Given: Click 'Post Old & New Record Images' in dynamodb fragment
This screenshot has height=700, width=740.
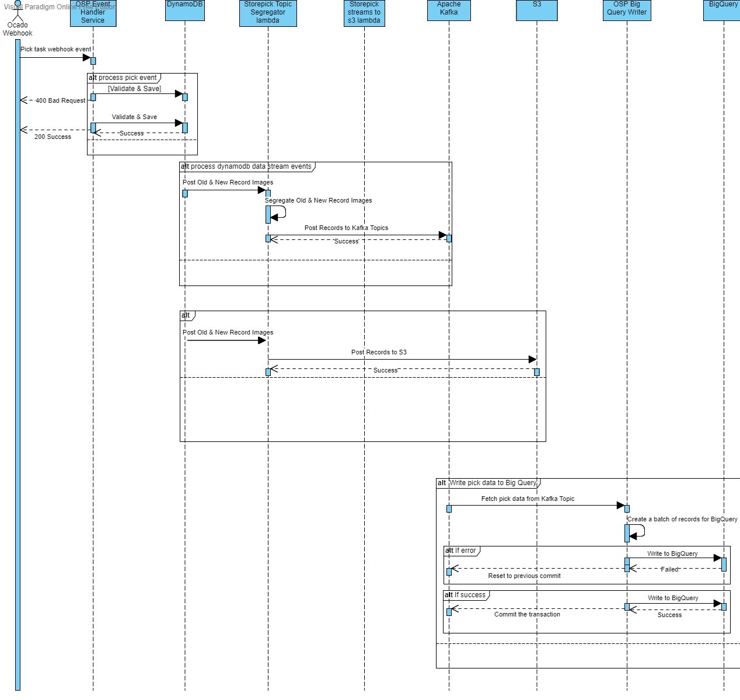Looking at the screenshot, I should coord(228,182).
